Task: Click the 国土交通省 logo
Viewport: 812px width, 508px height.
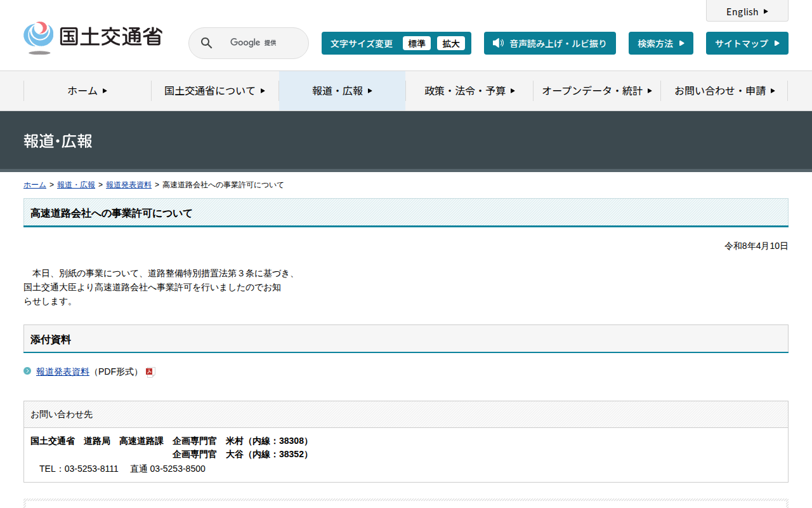Action: (93, 37)
